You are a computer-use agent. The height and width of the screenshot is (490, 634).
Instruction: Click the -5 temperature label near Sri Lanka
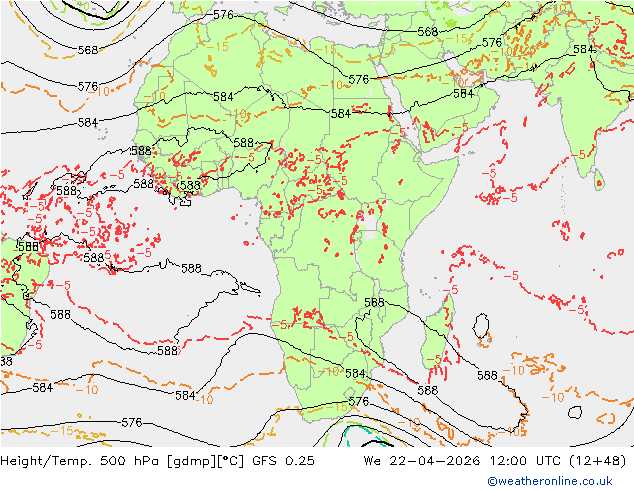[x=577, y=154]
